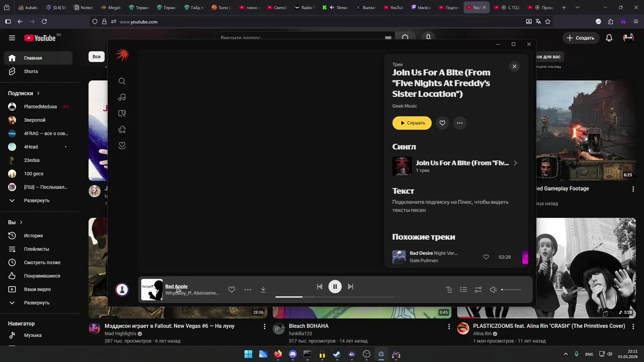Show lyrics text icon in player bar
The height and width of the screenshot is (362, 644).
tap(449, 290)
